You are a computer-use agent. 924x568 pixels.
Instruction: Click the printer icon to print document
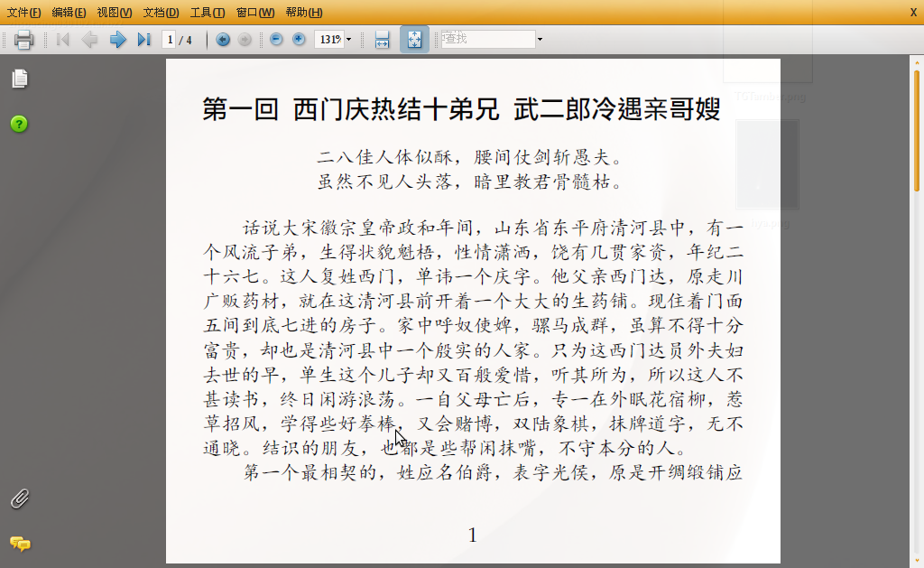(x=23, y=40)
